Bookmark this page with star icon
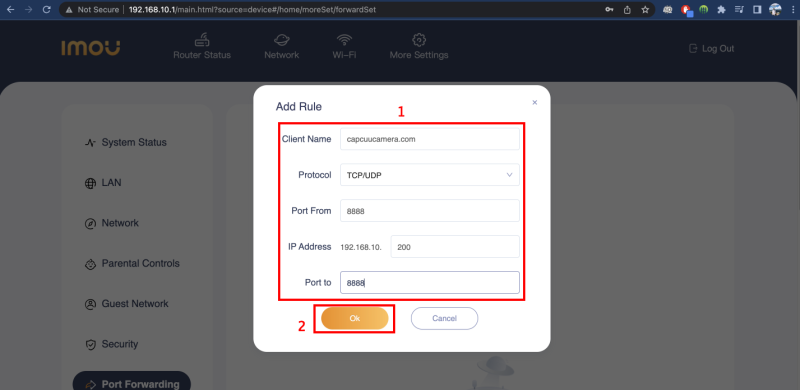 tap(645, 9)
